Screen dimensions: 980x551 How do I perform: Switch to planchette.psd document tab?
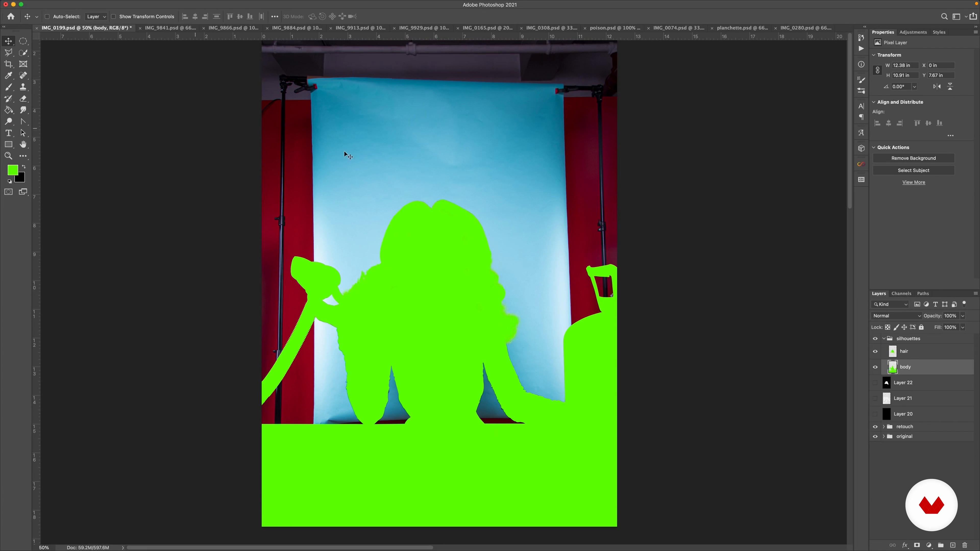tap(742, 28)
